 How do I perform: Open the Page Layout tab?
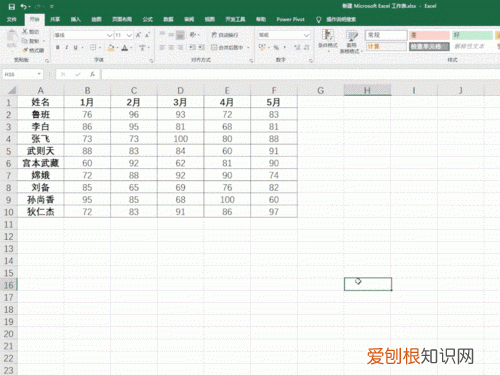(122, 19)
